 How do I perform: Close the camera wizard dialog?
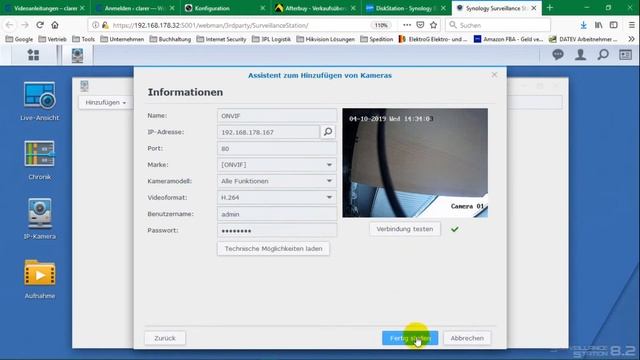[494, 75]
